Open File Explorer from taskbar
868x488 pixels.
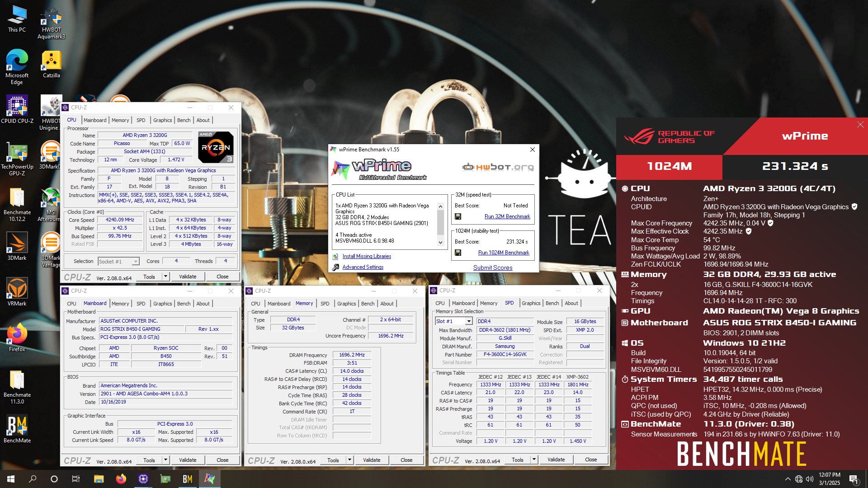(x=99, y=479)
